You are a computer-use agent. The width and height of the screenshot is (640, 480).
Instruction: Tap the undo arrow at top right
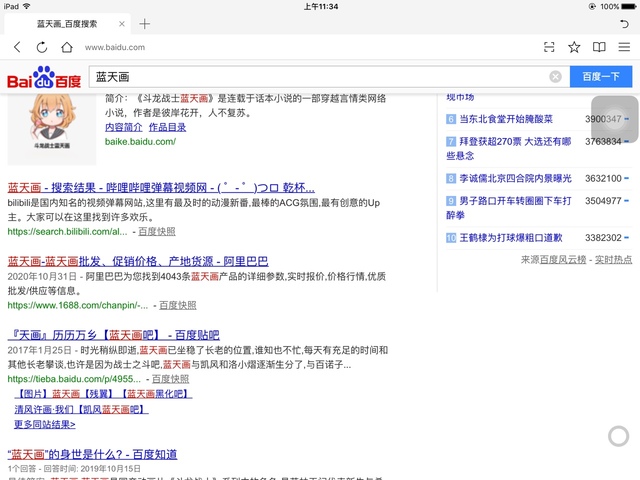pyautogui.click(x=625, y=23)
